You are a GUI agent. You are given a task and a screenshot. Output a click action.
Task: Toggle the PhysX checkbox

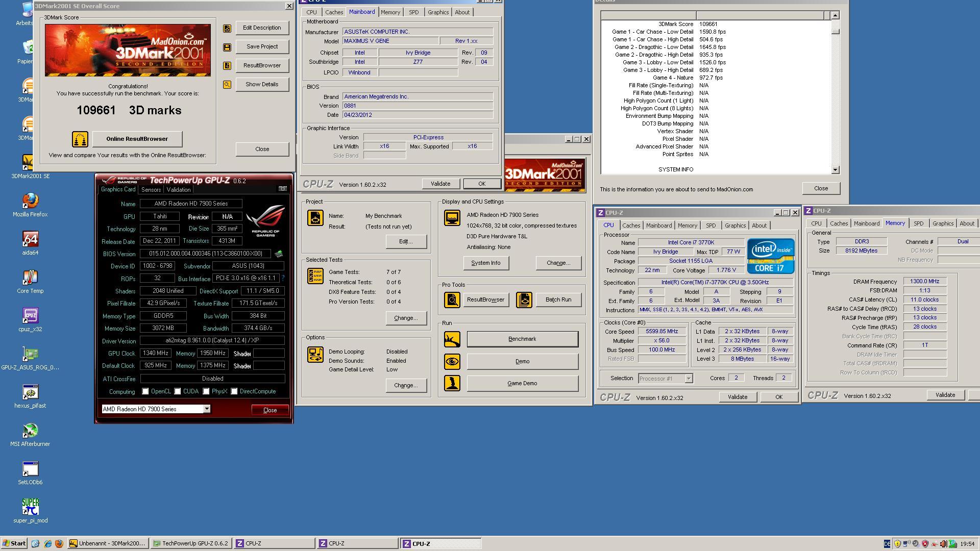(x=206, y=391)
